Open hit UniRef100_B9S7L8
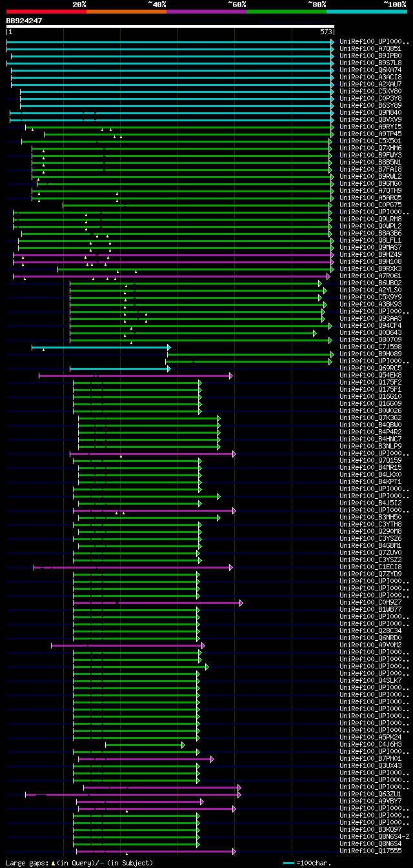The height and width of the screenshot is (868, 413). tap(370, 63)
